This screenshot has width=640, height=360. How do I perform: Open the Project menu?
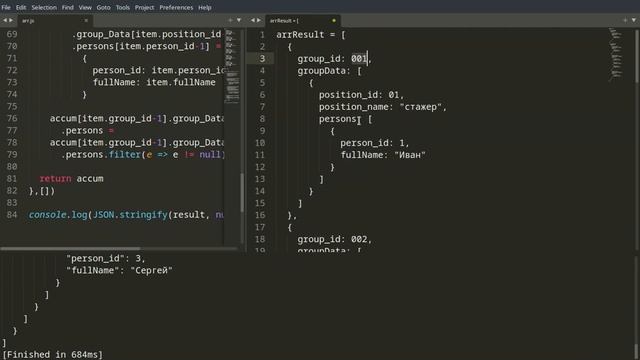144,7
